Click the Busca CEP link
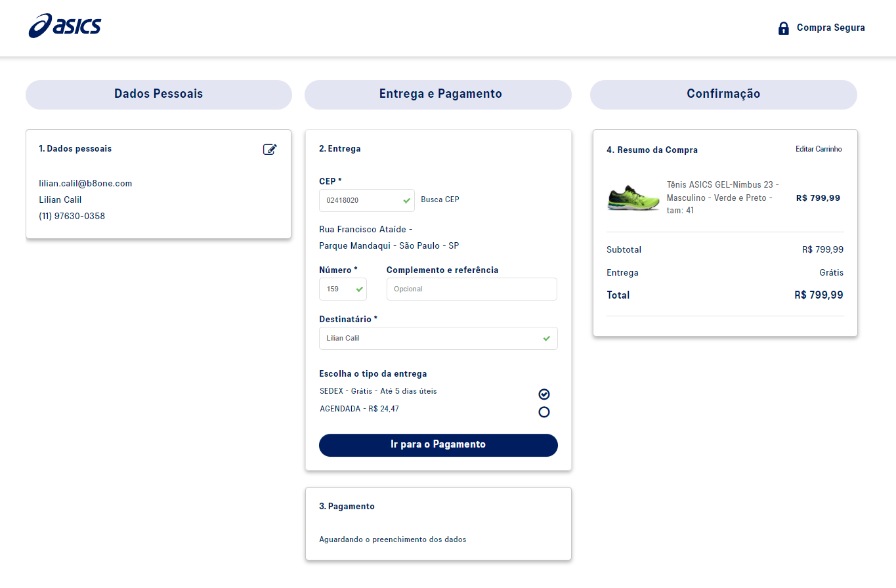Image resolution: width=896 pixels, height=588 pixels. [x=440, y=199]
